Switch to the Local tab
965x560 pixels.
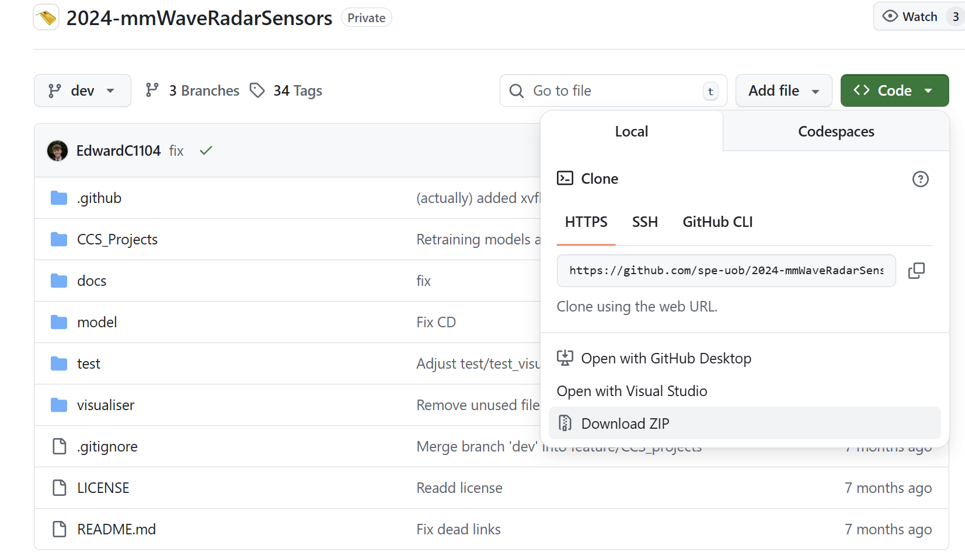click(x=632, y=131)
